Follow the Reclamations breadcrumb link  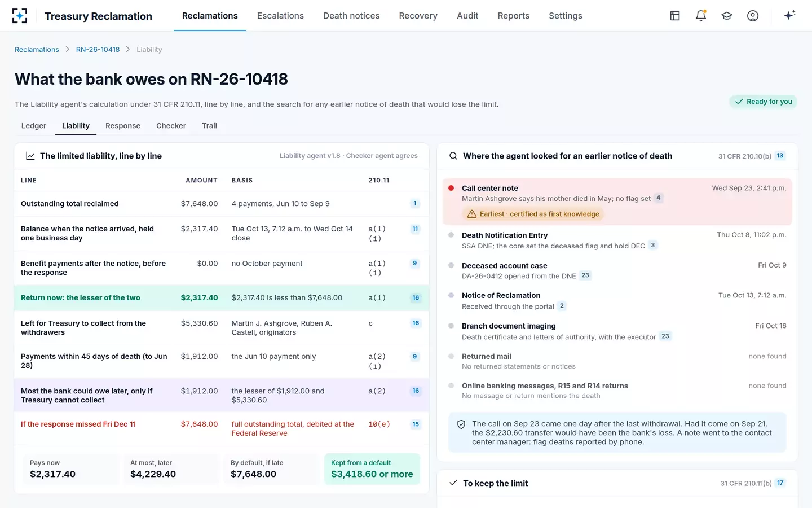[37, 50]
